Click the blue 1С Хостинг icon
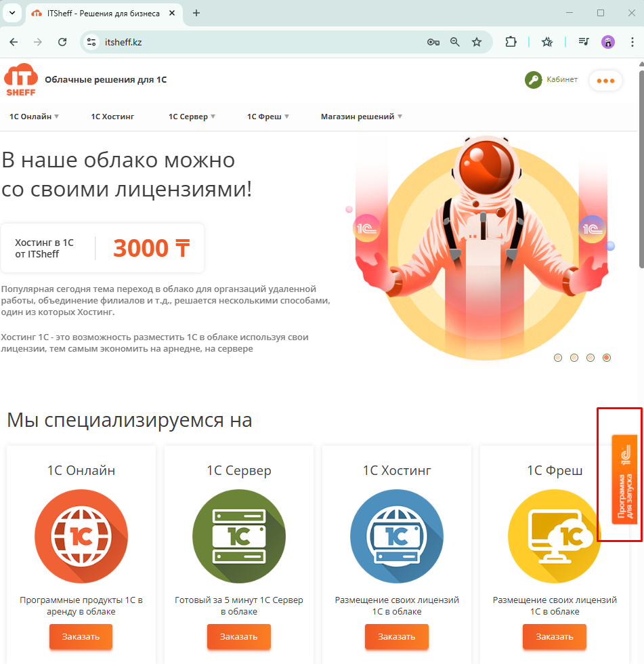644x664 pixels. click(397, 535)
